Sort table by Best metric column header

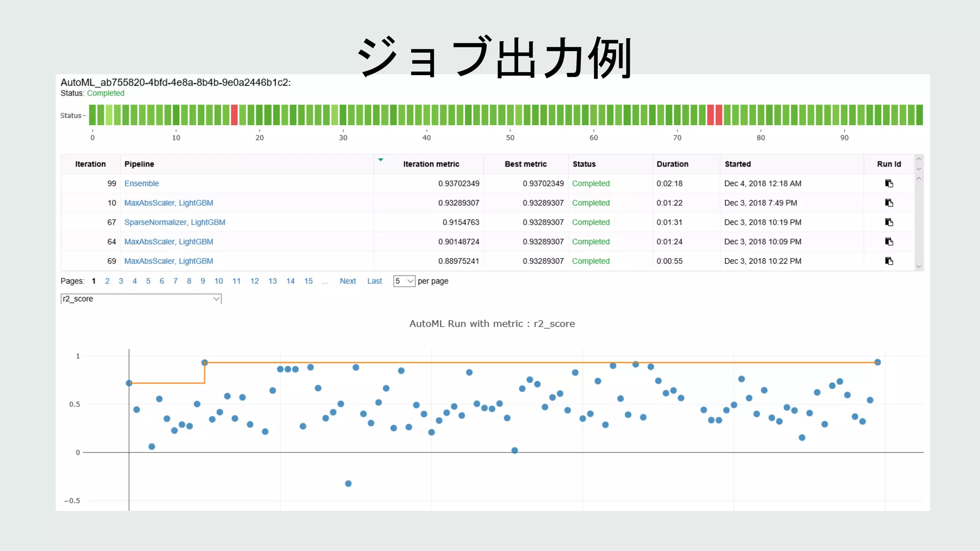pos(525,164)
